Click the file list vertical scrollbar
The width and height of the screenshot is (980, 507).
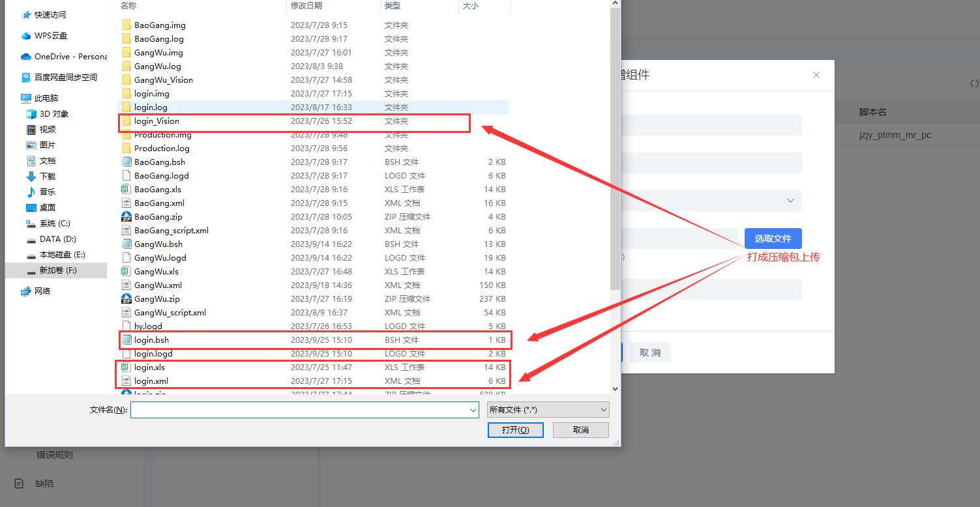tap(615, 150)
